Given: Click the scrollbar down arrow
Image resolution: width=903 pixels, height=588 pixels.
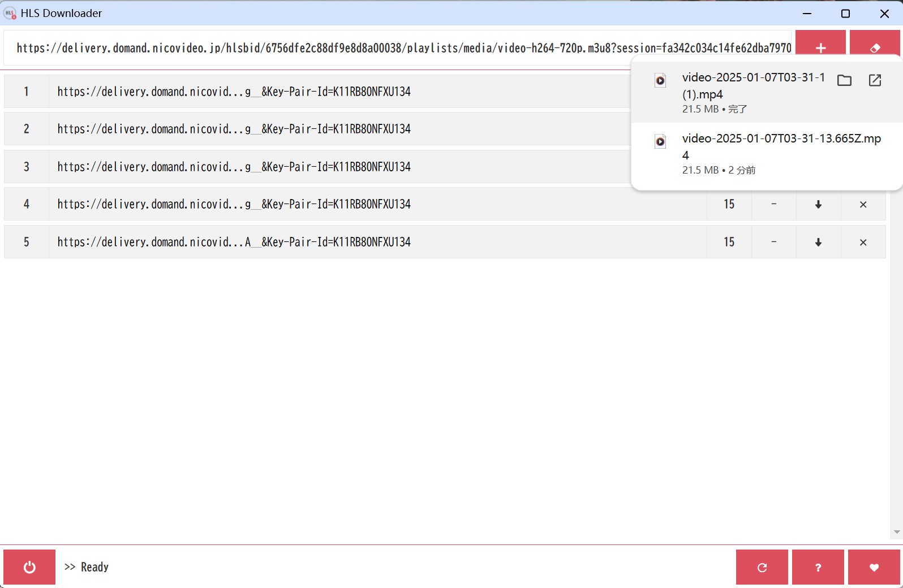Looking at the screenshot, I should coord(896,532).
